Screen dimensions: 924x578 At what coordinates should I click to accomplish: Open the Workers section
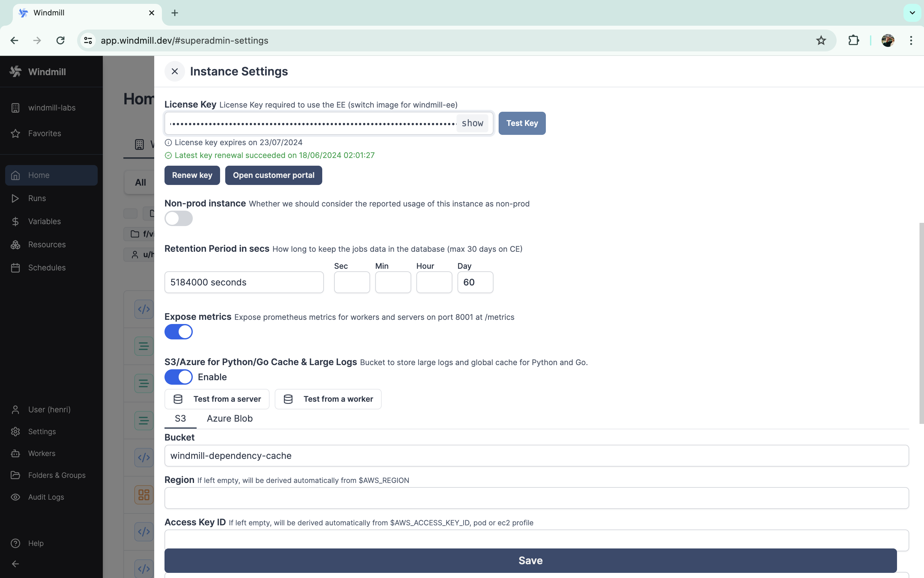42,453
